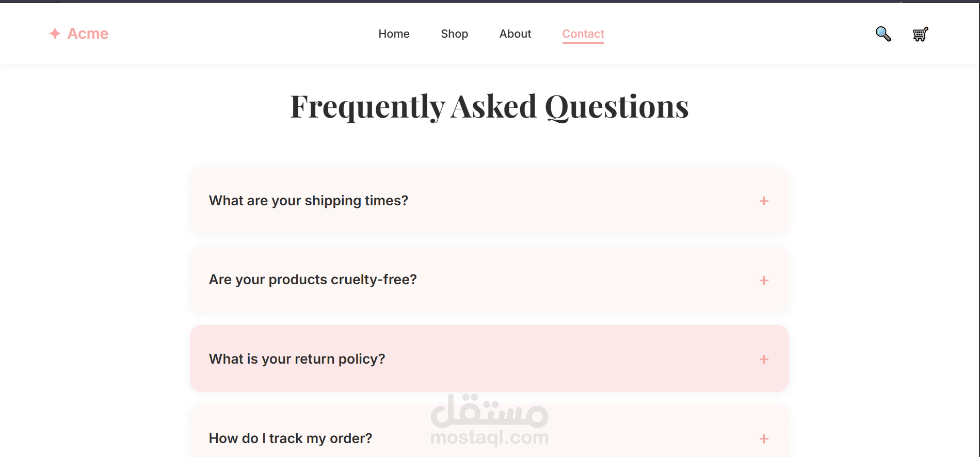
Task: Click the mostaql.com watermark text
Action: pos(489,438)
